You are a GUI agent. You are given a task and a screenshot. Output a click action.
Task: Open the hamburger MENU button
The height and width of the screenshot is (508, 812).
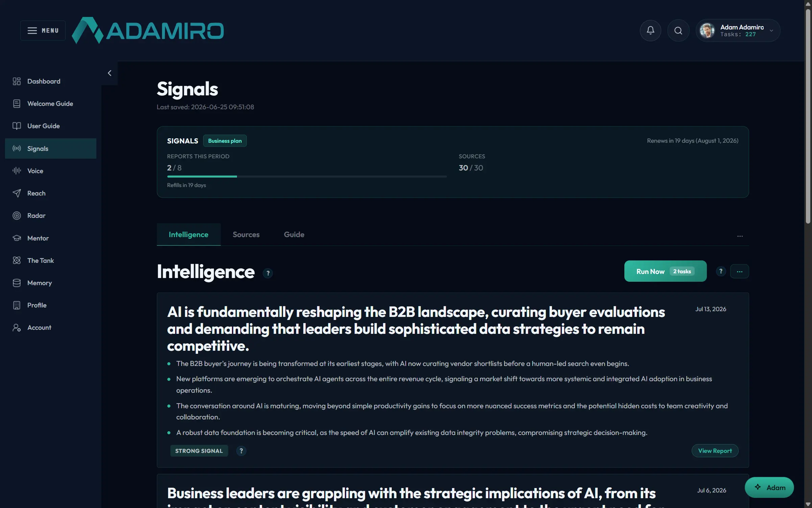coord(43,30)
